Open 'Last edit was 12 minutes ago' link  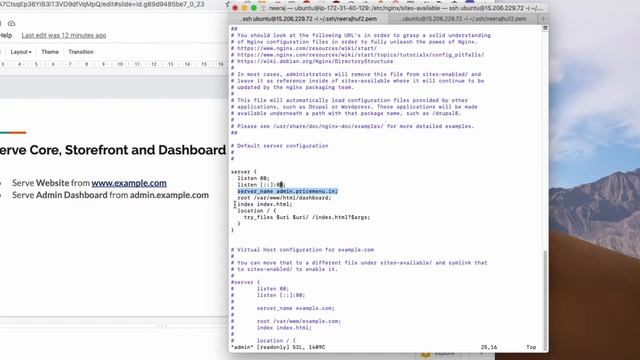point(64,36)
